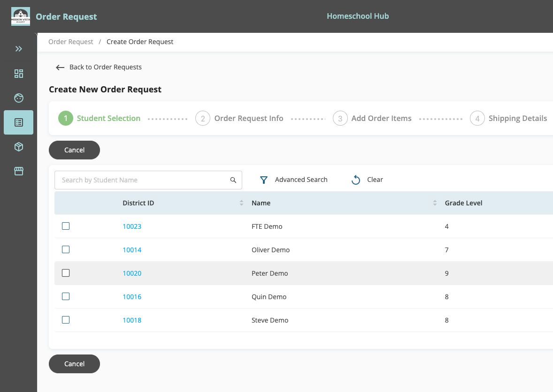This screenshot has height=392, width=553.
Task: Click grade level 4 for FTE Demo
Action: click(447, 226)
